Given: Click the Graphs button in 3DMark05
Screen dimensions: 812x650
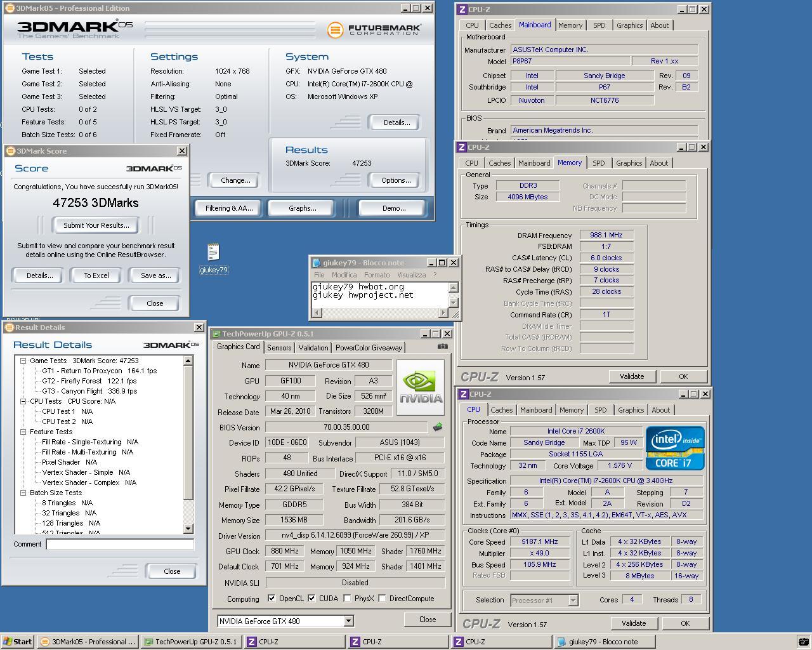Looking at the screenshot, I should coord(302,208).
